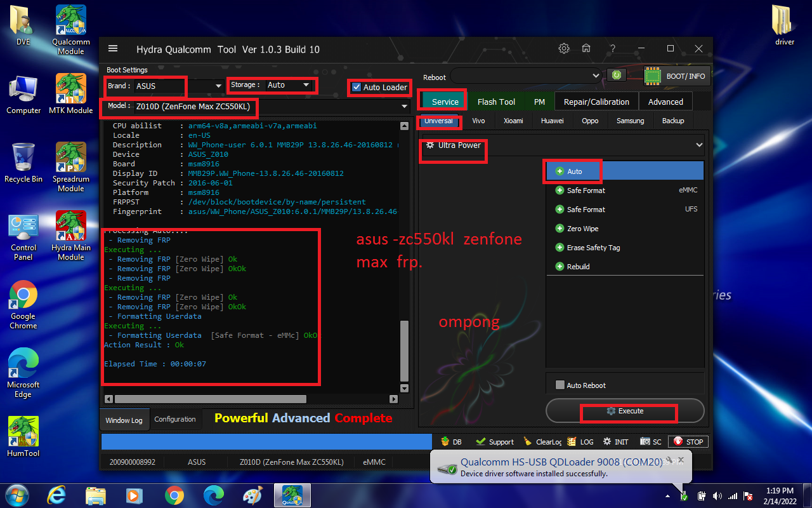Open Google Chrome desktop icon
The image size is (812, 508).
(23, 305)
